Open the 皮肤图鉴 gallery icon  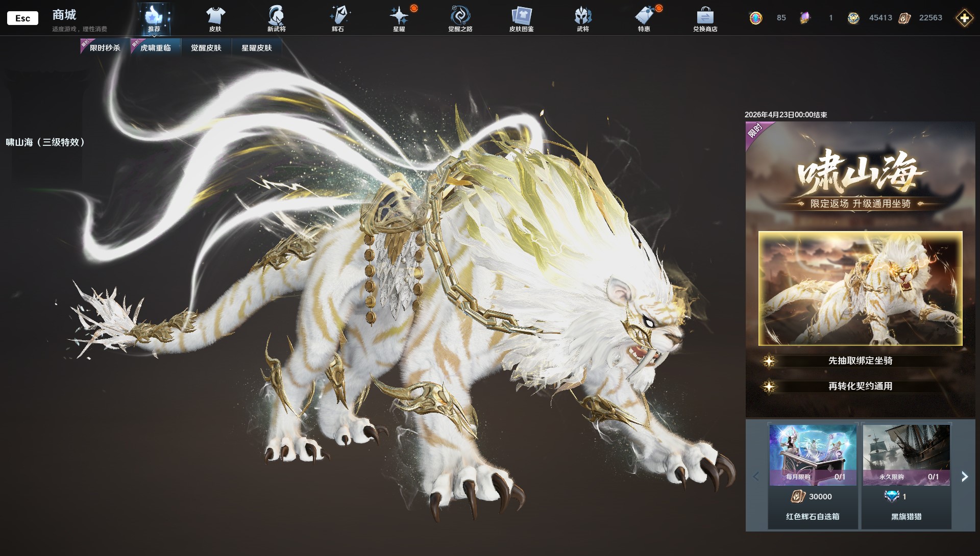coord(521,19)
